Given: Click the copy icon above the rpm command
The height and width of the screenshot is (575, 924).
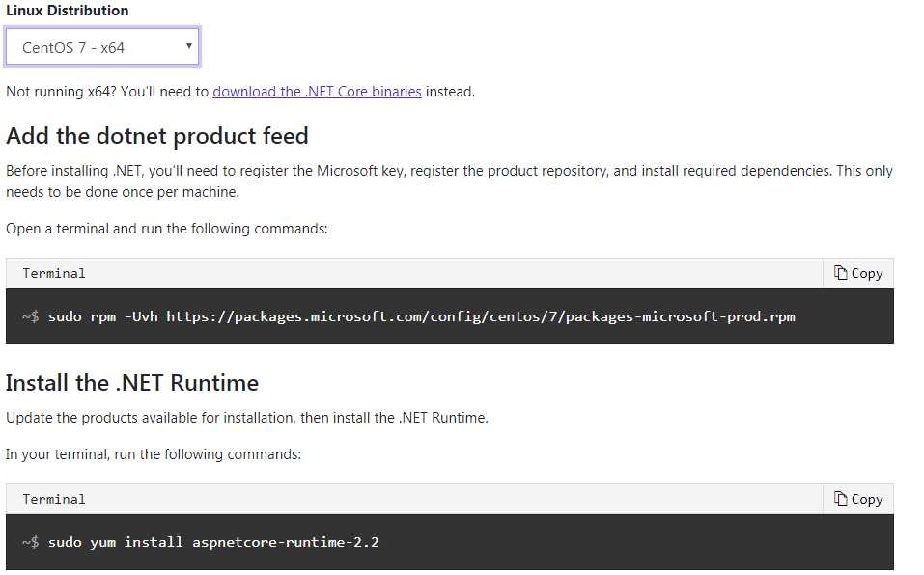Looking at the screenshot, I should [x=840, y=272].
